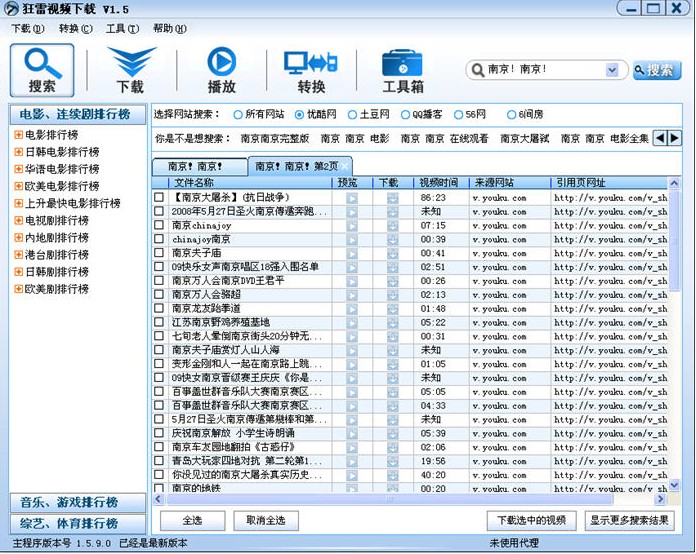Download the 09快乐女声南京唱区18强入围名单 video

[392, 267]
